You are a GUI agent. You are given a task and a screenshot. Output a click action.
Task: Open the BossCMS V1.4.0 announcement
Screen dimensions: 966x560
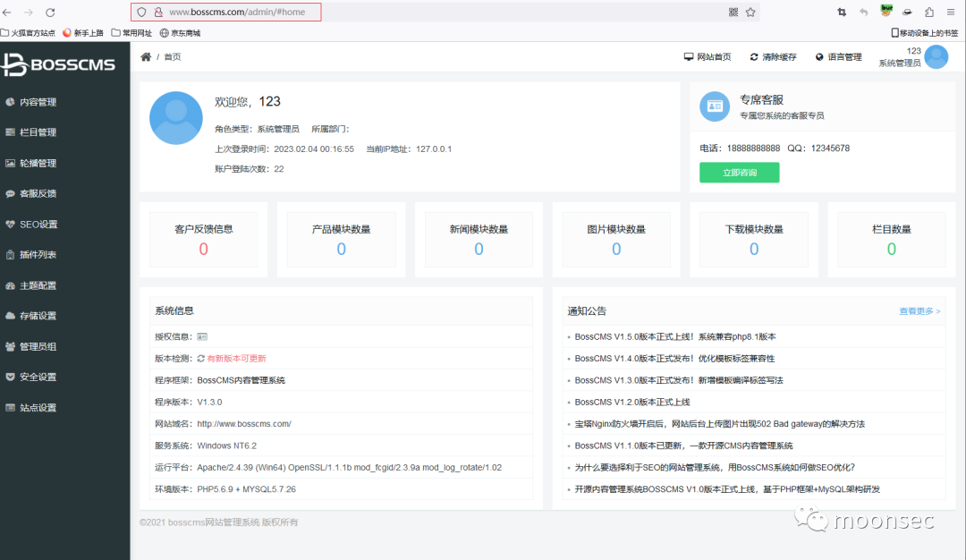(x=674, y=359)
